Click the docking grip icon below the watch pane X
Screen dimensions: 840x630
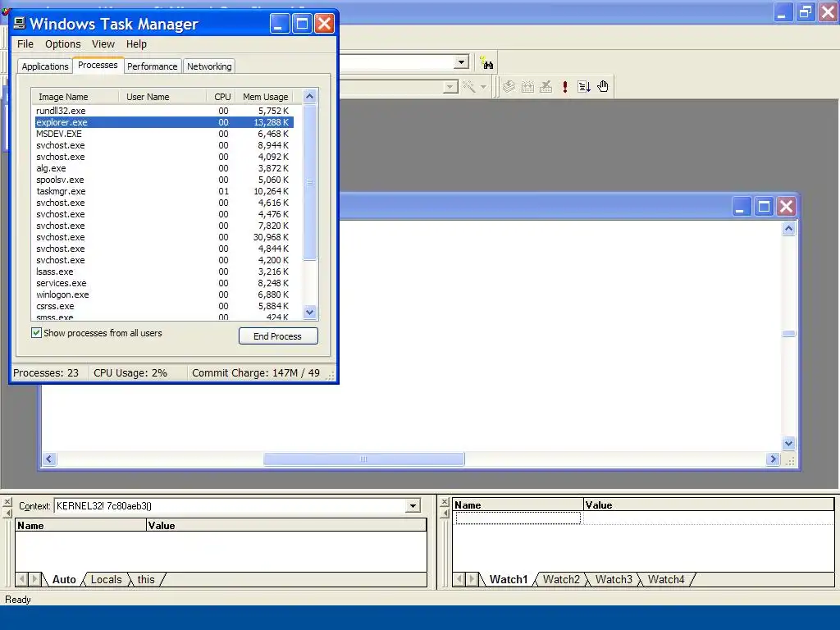pos(445,514)
